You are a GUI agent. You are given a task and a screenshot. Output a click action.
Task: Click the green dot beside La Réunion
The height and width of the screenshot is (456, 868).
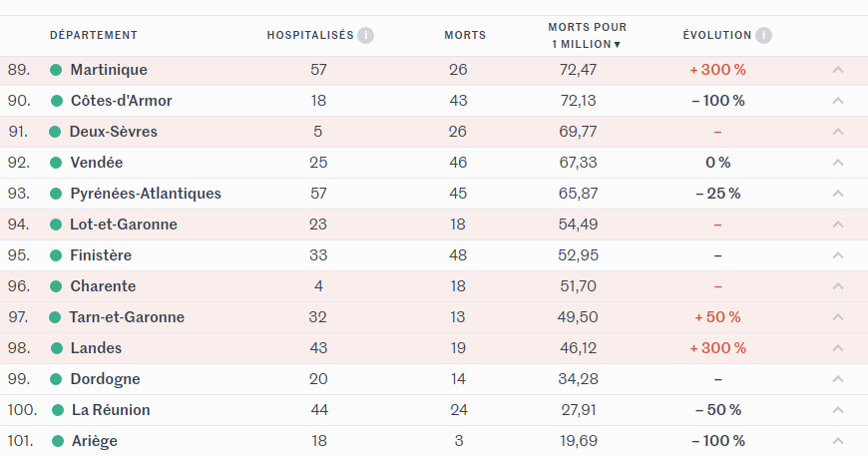pyautogui.click(x=58, y=410)
